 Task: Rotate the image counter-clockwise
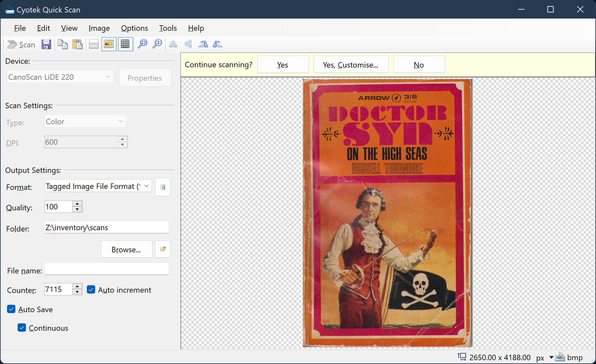tap(218, 44)
